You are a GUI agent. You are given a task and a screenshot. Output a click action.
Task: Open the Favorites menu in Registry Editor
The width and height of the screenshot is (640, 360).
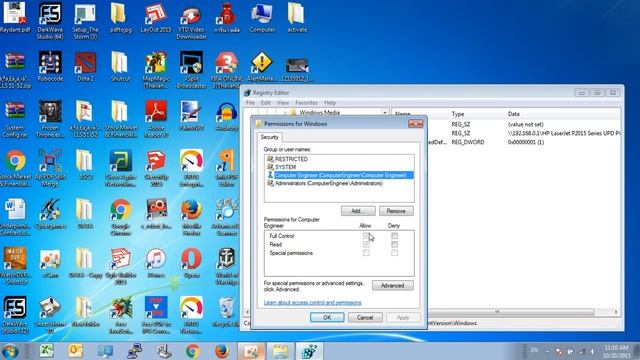tap(306, 103)
